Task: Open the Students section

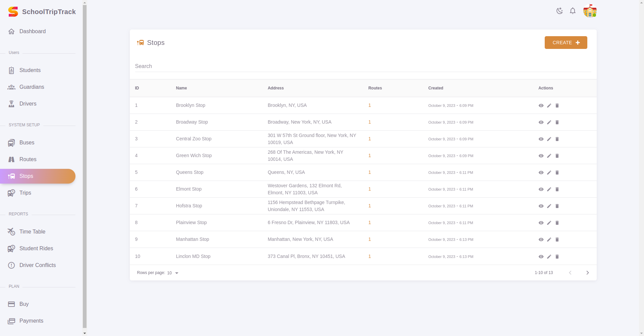Action: pos(30,70)
